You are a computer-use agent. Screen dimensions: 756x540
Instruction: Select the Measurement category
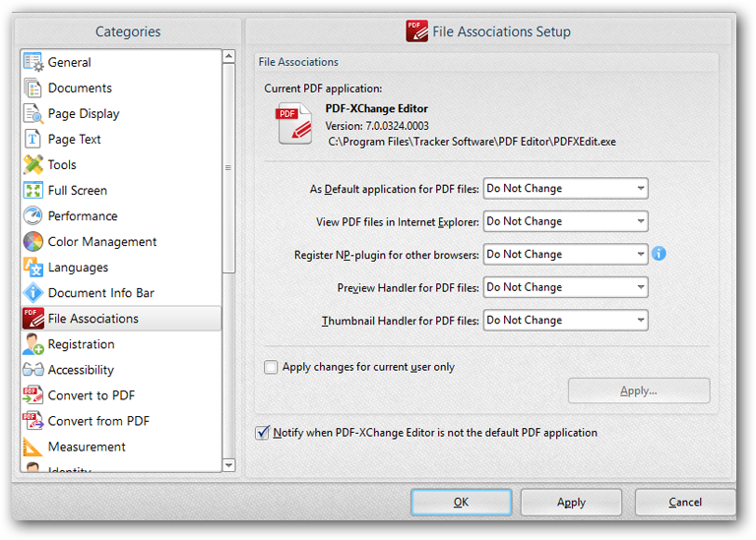point(121,447)
